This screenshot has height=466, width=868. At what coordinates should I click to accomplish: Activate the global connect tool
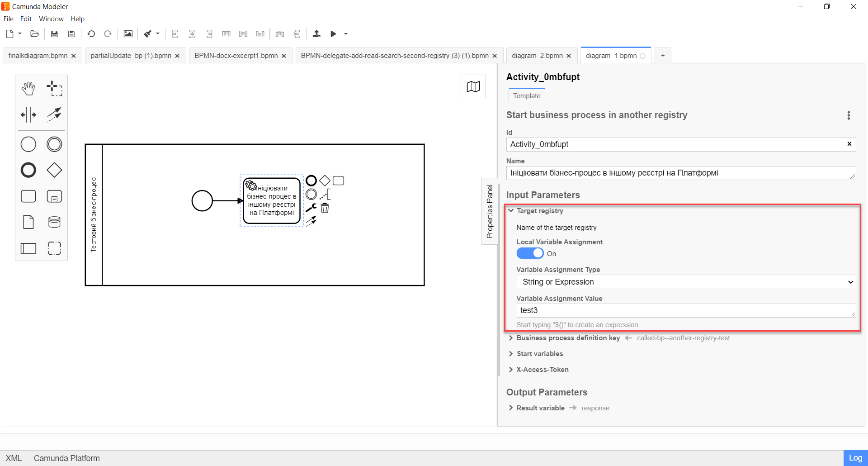coord(54,114)
